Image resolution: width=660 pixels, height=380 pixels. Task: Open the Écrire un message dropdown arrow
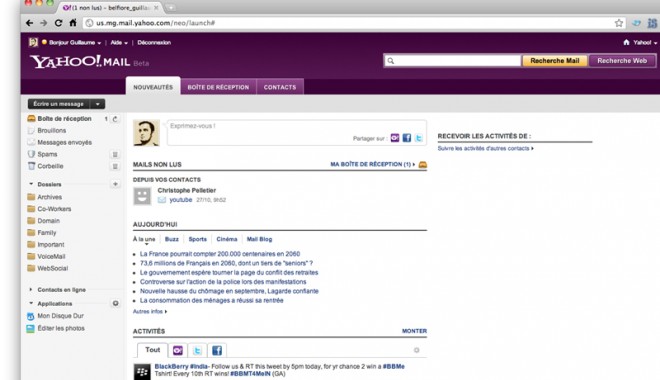tap(97, 104)
